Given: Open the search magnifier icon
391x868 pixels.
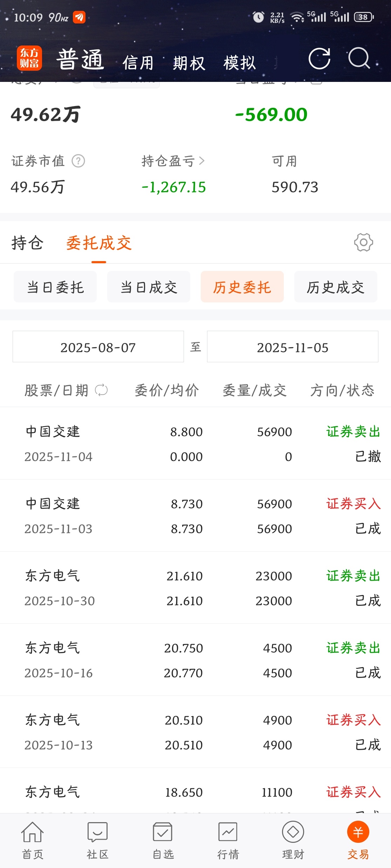Looking at the screenshot, I should point(359,58).
